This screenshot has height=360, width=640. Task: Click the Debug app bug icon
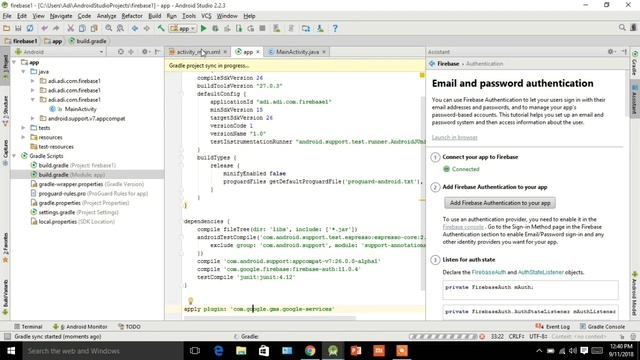[215, 28]
